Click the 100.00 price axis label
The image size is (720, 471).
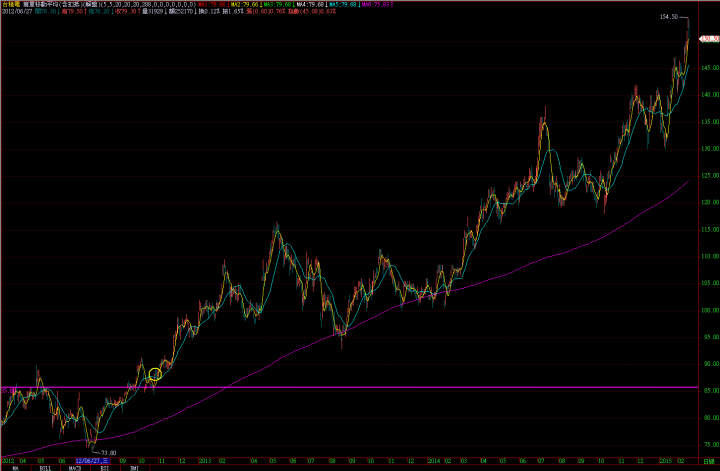(x=710, y=310)
